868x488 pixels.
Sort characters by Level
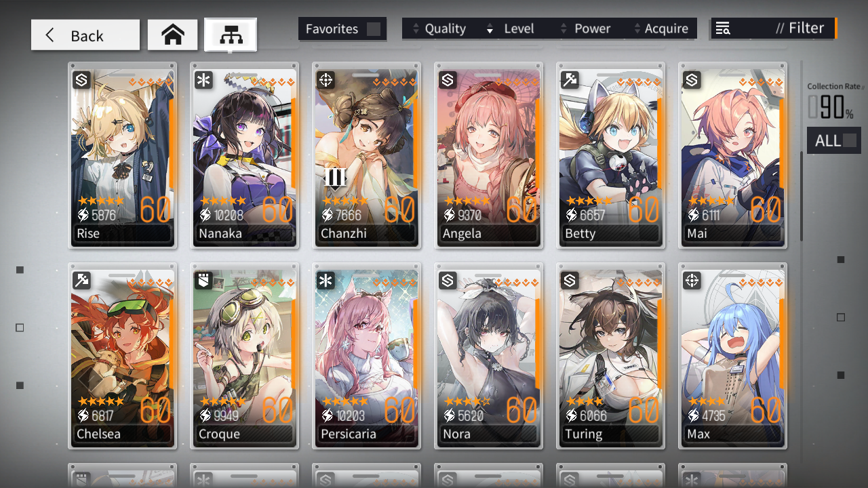[511, 28]
